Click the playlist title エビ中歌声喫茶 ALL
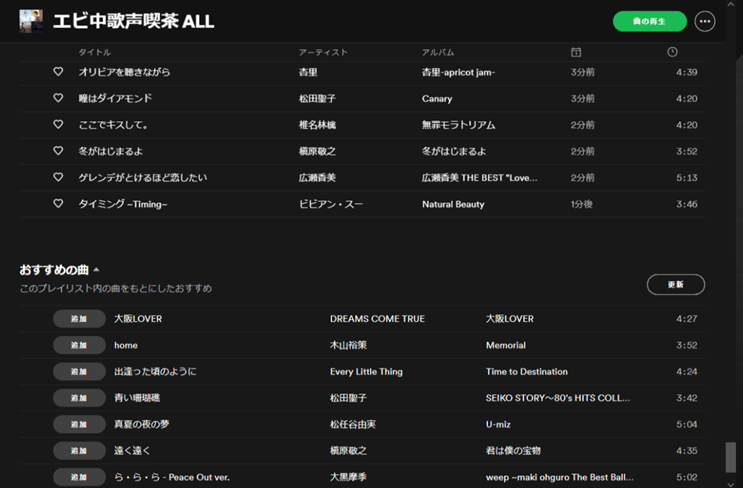Image resolution: width=743 pixels, height=488 pixels. point(134,21)
